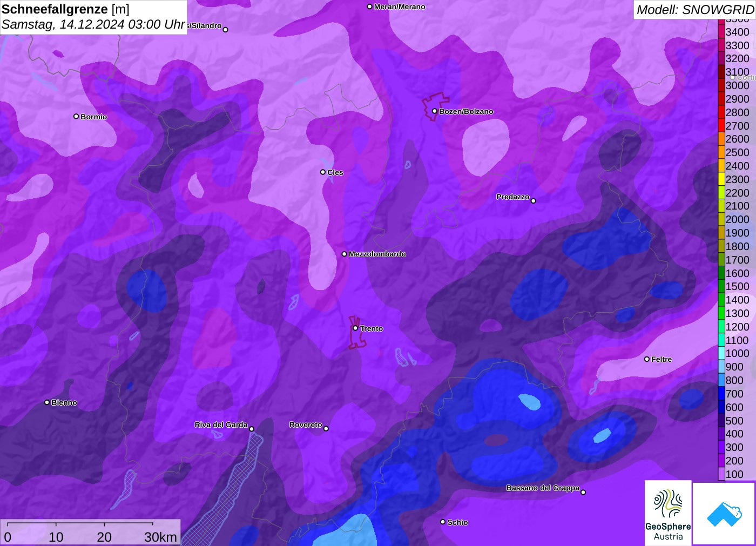Click the Modell: SNOWGRID label
Viewport: 756px width, 546px height.
[x=695, y=10]
